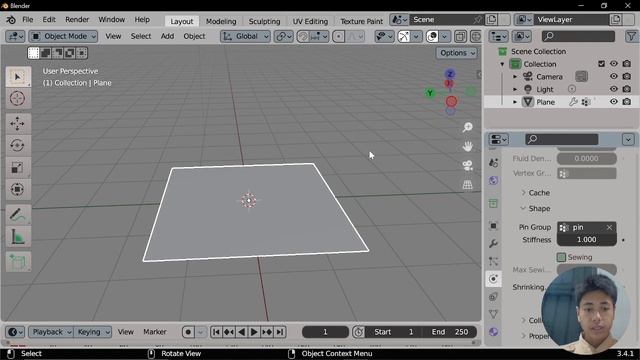Click the Blender logo menu icon
Image resolution: width=640 pixels, height=360 pixels.
coord(11,20)
